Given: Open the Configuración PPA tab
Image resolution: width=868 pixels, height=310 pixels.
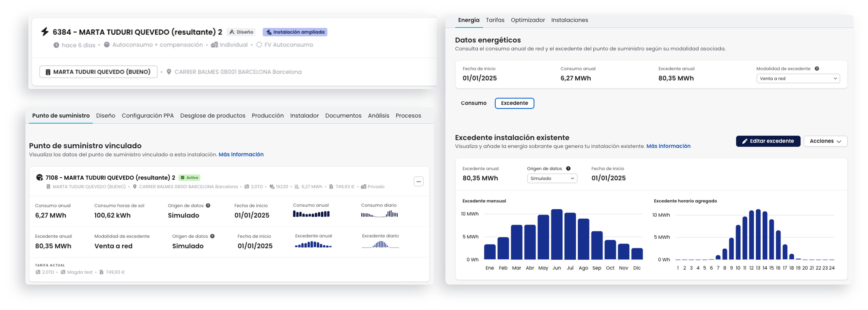Looking at the screenshot, I should coord(148,115).
